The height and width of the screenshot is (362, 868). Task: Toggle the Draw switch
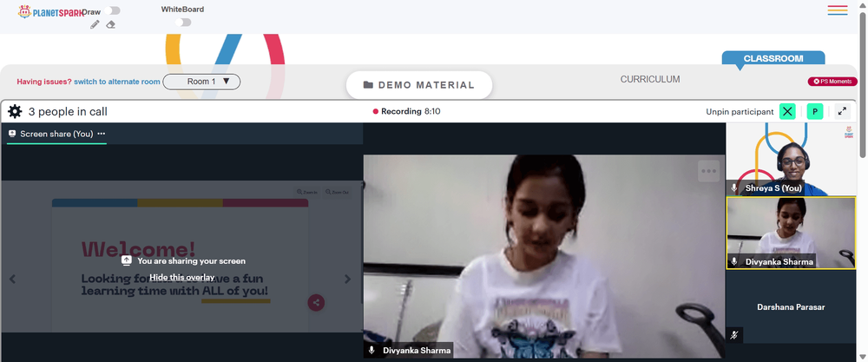pos(112,10)
